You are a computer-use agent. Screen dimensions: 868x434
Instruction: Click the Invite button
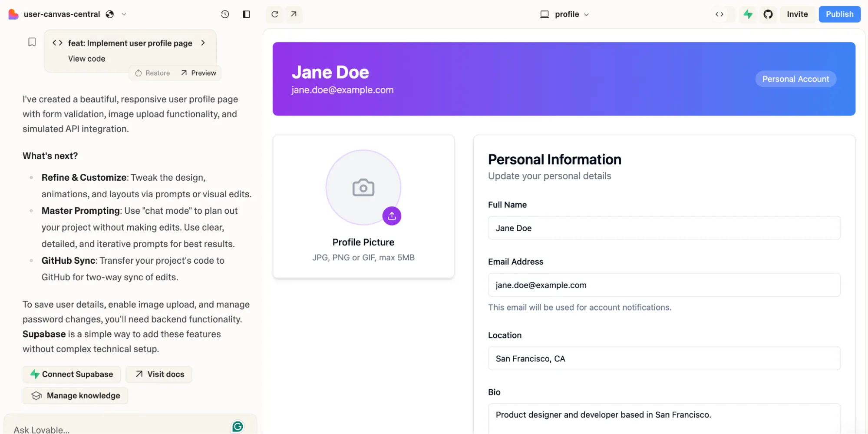pyautogui.click(x=797, y=14)
